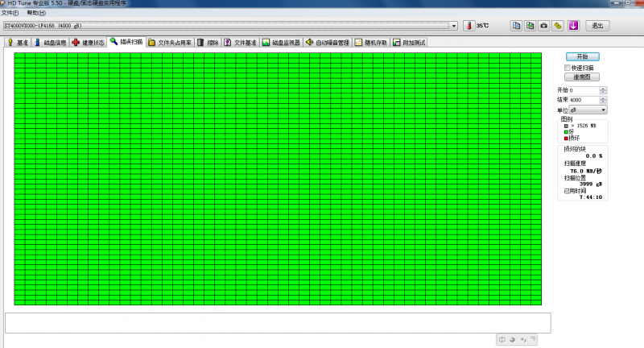The width and height of the screenshot is (644, 348).
Task: Open the options wrench icon
Action: 558,26
